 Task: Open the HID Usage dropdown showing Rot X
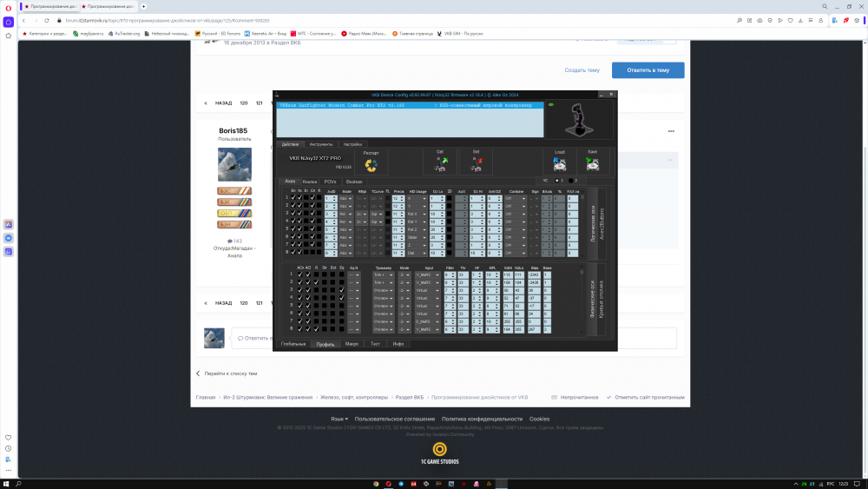[417, 214]
